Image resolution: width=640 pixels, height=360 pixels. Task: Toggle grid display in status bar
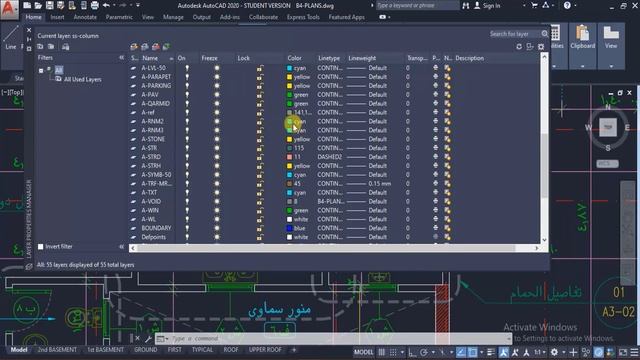[382, 352]
